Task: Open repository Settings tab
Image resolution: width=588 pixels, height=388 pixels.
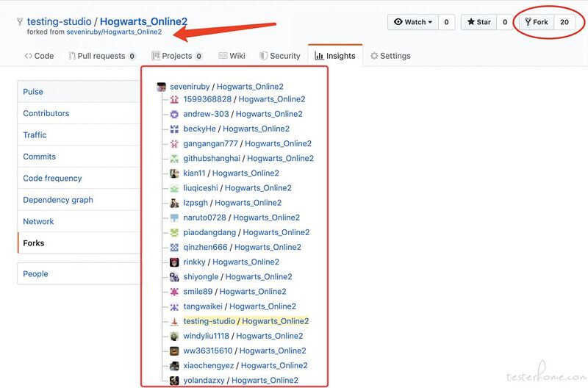Action: point(390,56)
